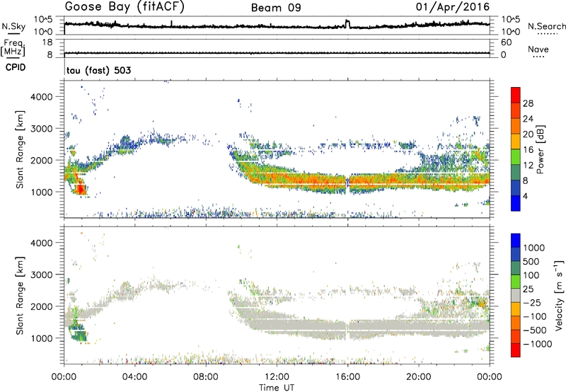
Task: Click the 'tau (fast) 503' text
Action: click(x=98, y=70)
